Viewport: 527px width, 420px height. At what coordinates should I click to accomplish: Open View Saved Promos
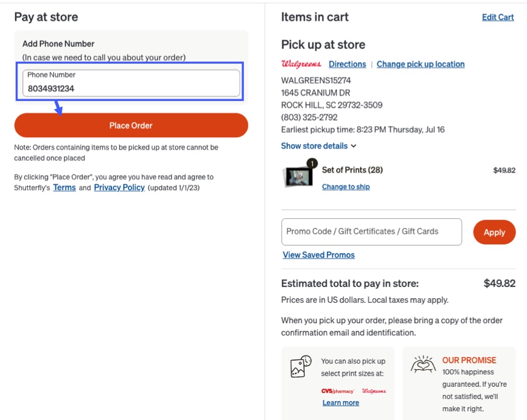pos(319,255)
